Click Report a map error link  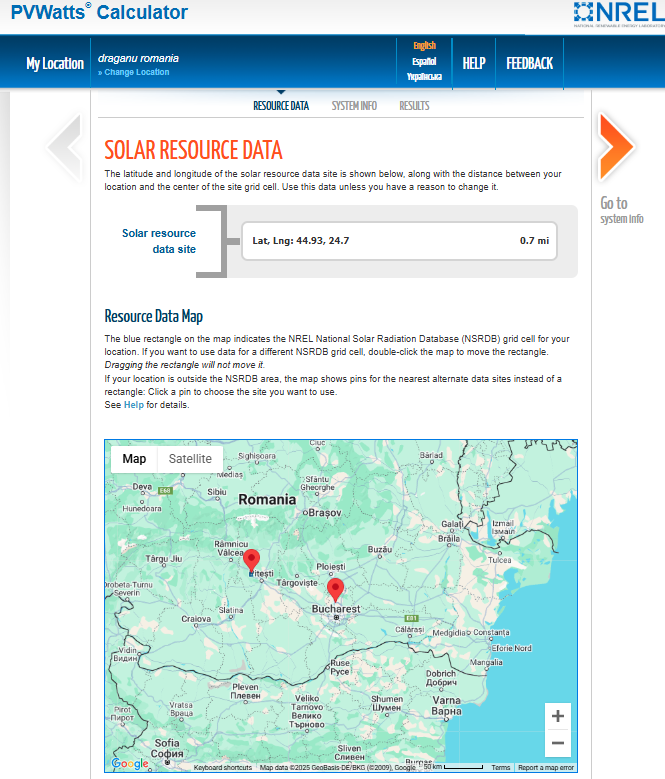click(x=546, y=768)
